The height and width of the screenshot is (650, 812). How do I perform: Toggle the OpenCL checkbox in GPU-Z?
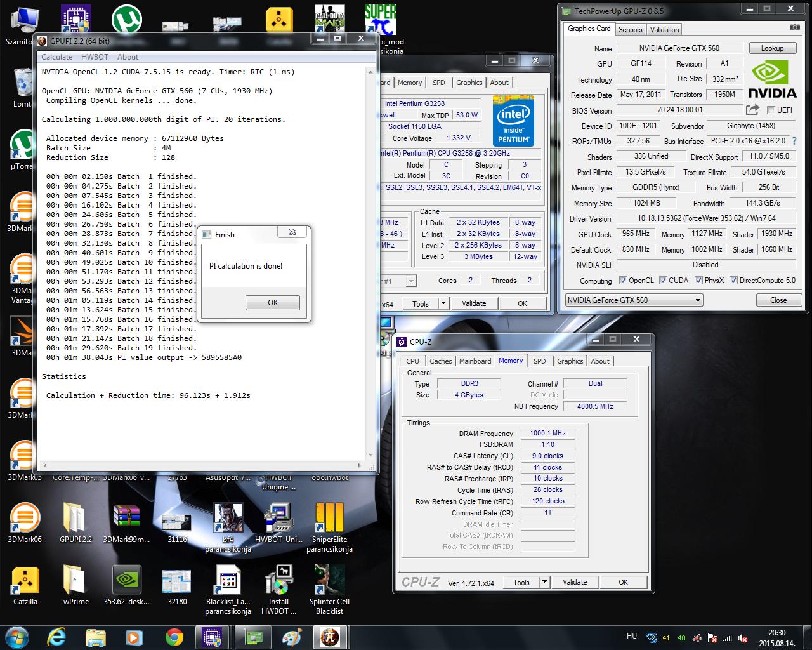623,281
